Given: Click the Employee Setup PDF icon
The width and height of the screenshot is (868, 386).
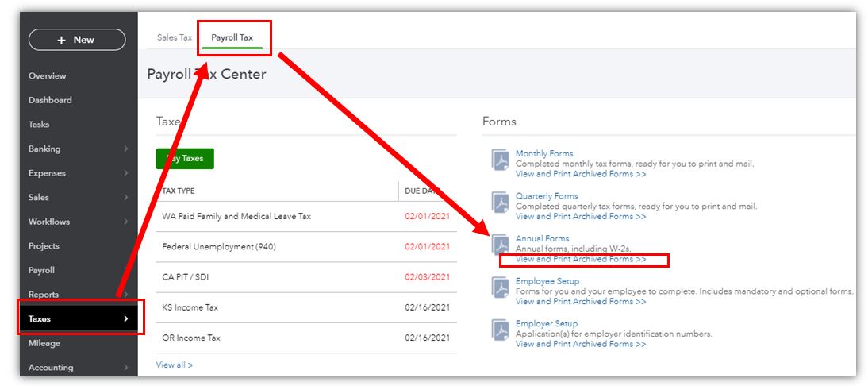Looking at the screenshot, I should coord(501,288).
